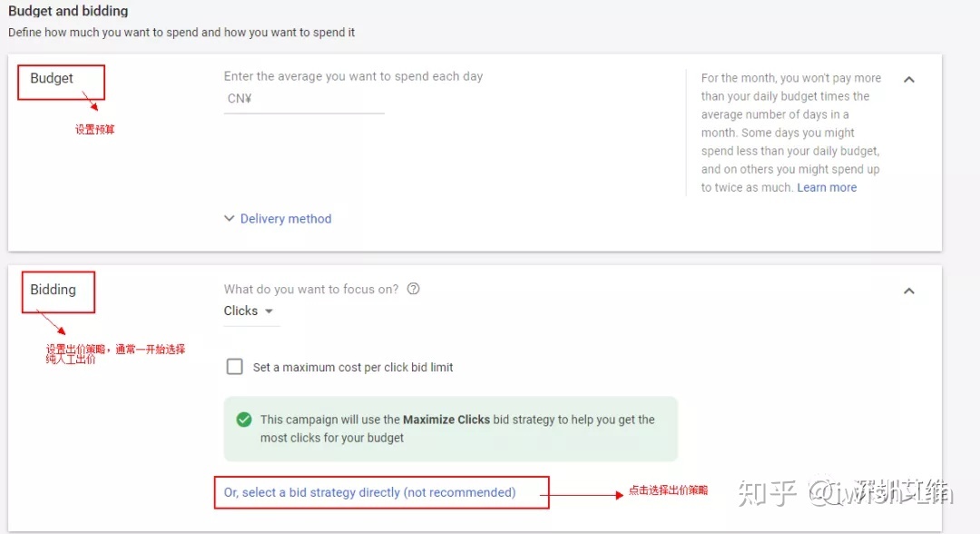Image resolution: width=980 pixels, height=534 pixels.
Task: Click the Bidding section label
Action: 54,290
